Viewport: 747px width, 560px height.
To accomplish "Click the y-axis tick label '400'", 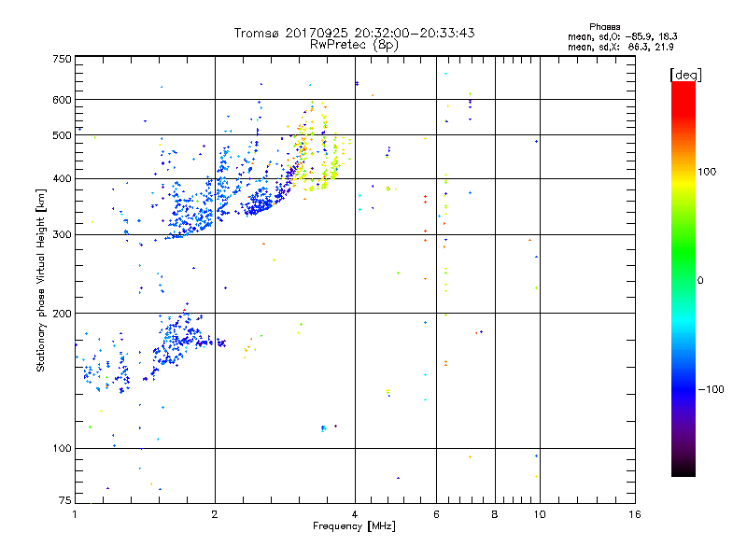I will click(62, 179).
